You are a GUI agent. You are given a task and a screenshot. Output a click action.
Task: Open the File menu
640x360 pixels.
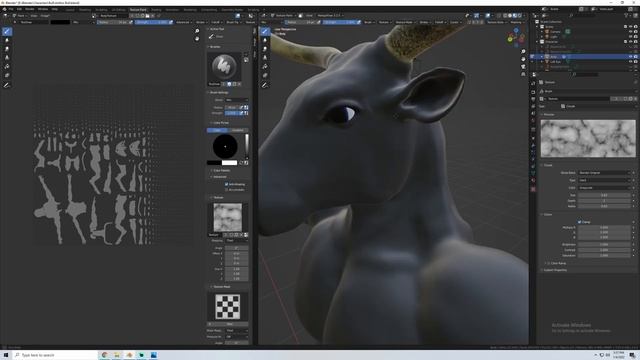point(11,9)
